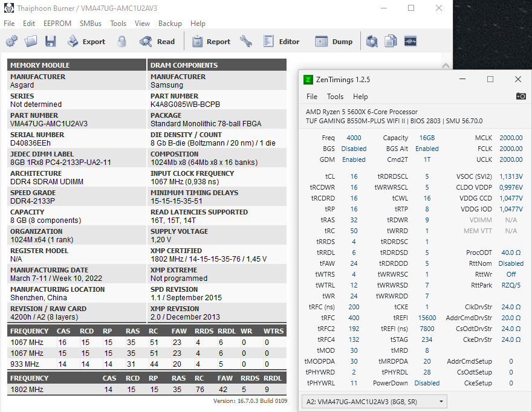Click the Export toolbar button
The image size is (532, 412).
coord(86,41)
